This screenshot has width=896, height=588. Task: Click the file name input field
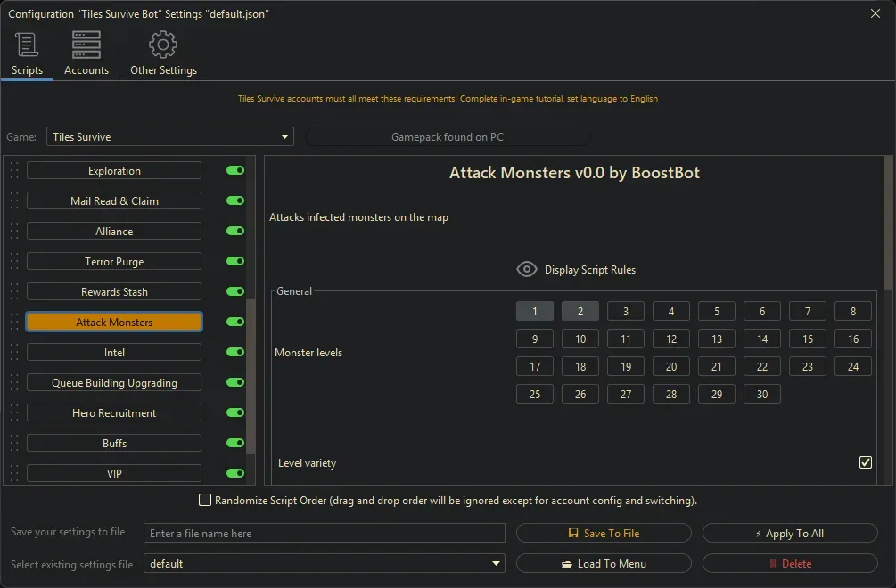point(324,534)
